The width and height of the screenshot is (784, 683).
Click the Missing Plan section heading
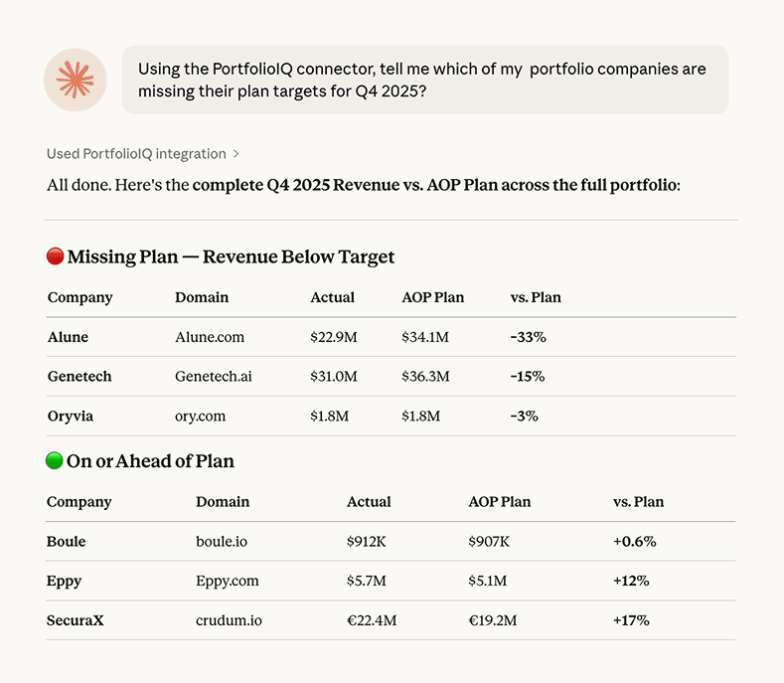[x=231, y=256]
